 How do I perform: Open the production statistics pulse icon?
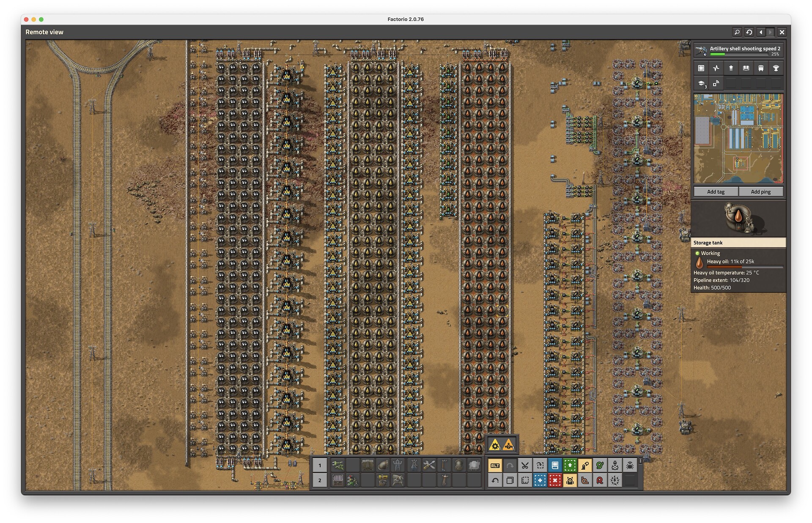pyautogui.click(x=716, y=68)
